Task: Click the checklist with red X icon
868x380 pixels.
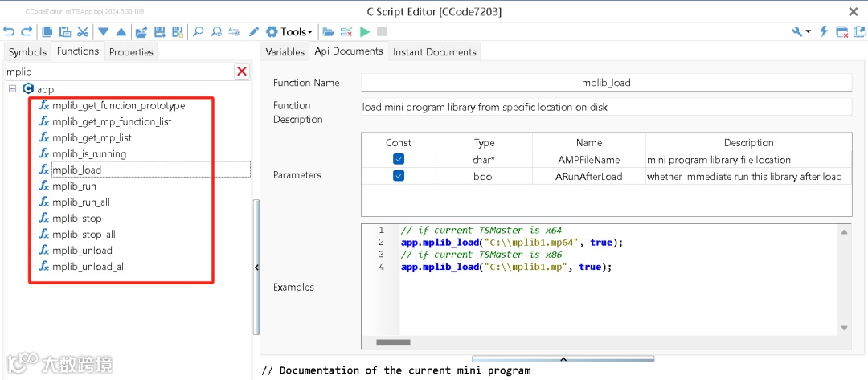Action: point(346,31)
